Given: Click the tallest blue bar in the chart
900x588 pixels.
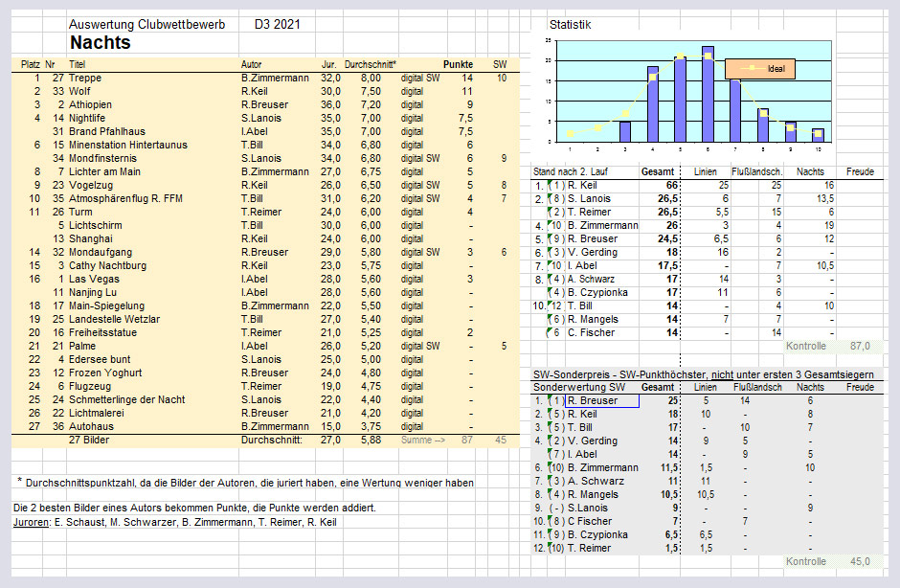Looking at the screenshot, I should tap(708, 94).
